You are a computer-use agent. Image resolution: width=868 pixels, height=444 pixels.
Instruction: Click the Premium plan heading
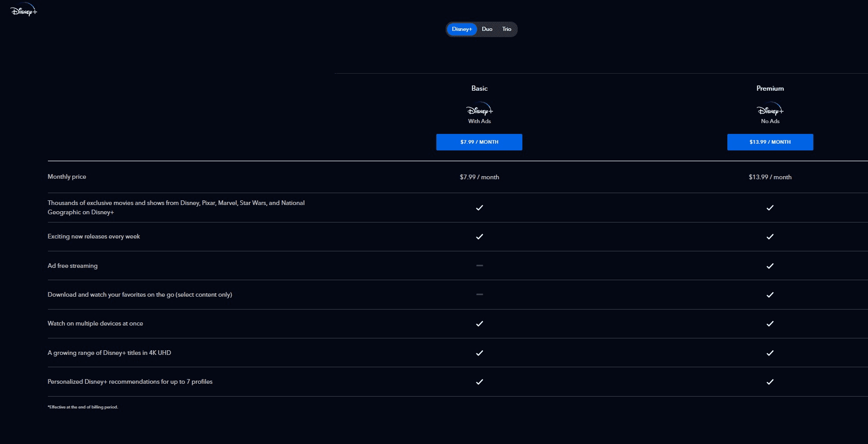pos(770,89)
